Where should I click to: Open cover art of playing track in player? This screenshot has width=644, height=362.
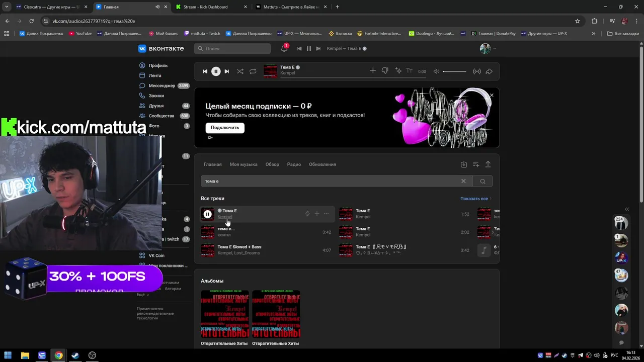[271, 71]
